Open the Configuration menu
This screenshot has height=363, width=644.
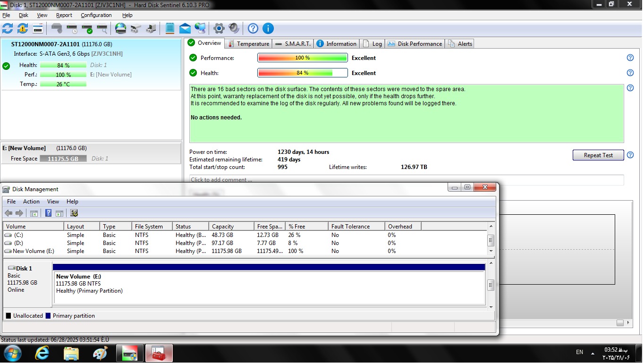pos(96,15)
